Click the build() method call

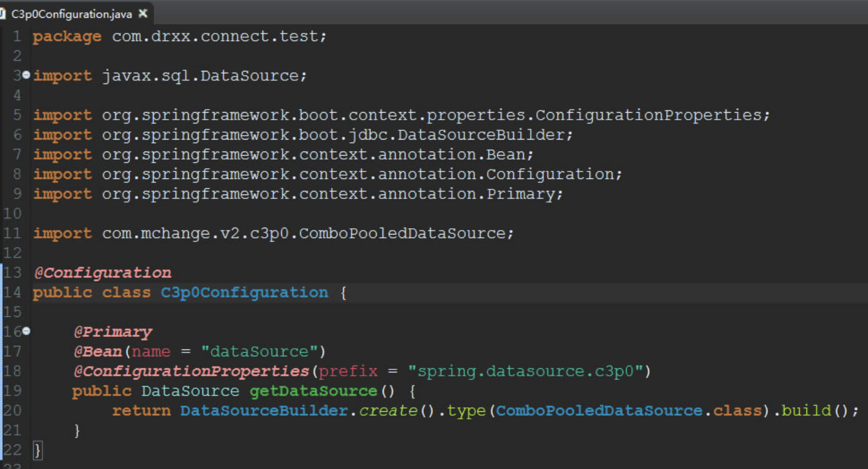815,411
